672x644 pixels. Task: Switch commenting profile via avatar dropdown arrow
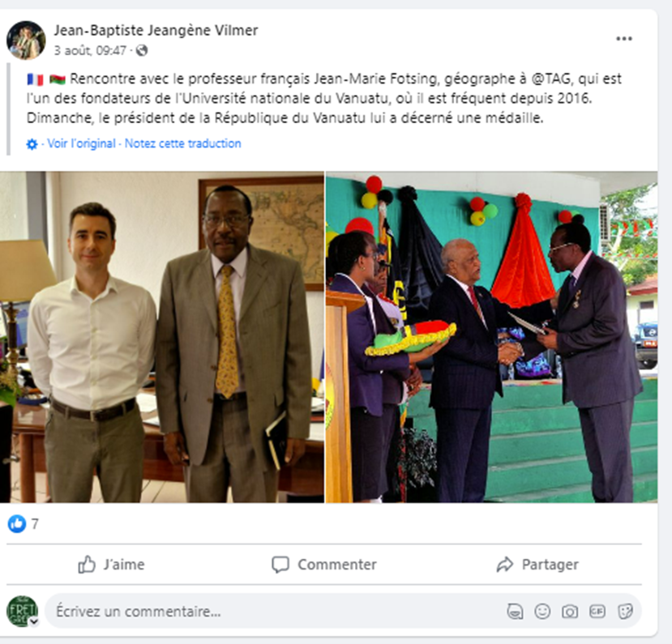point(34,622)
